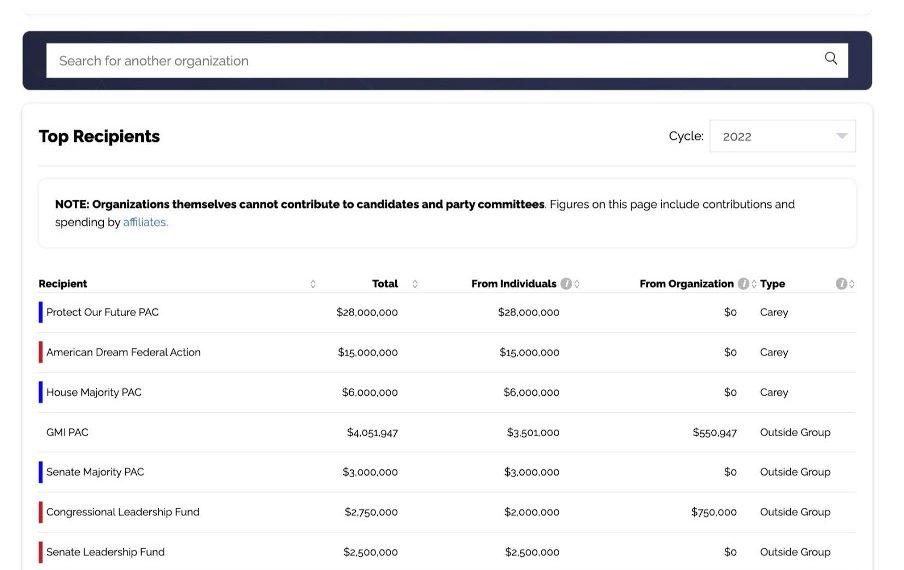Click the $15,000,000 total for American Dream
904x570 pixels.
(368, 352)
